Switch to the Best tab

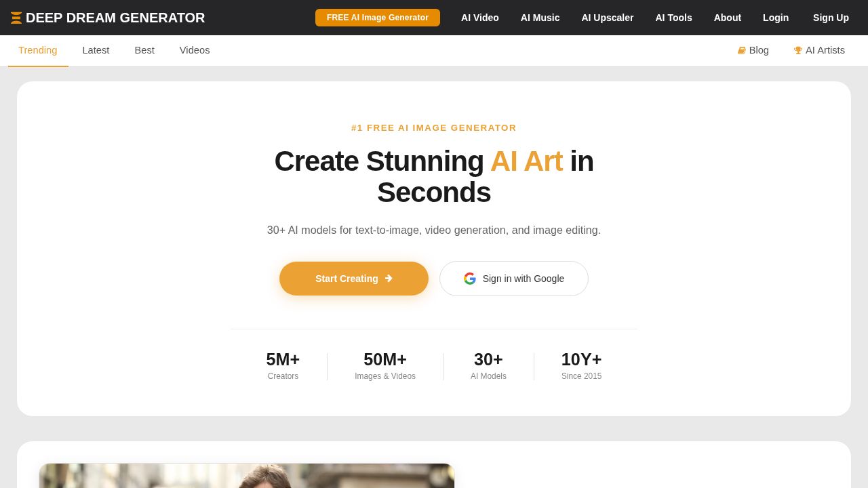(x=144, y=50)
